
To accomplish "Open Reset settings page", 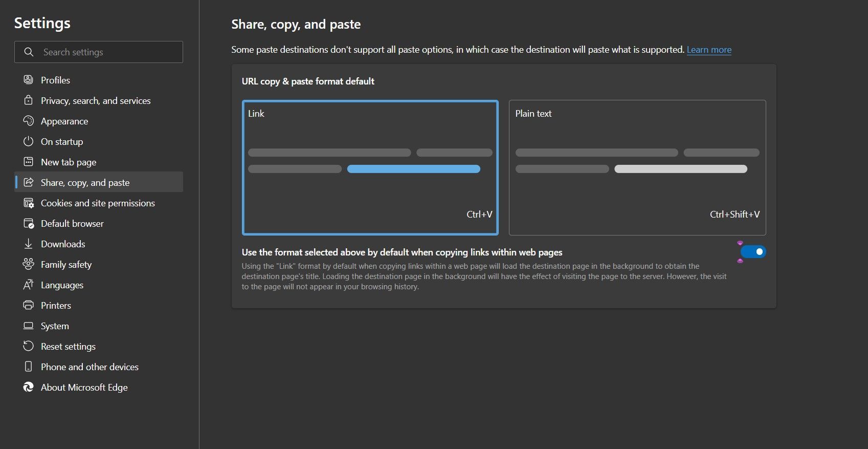I will click(99, 346).
